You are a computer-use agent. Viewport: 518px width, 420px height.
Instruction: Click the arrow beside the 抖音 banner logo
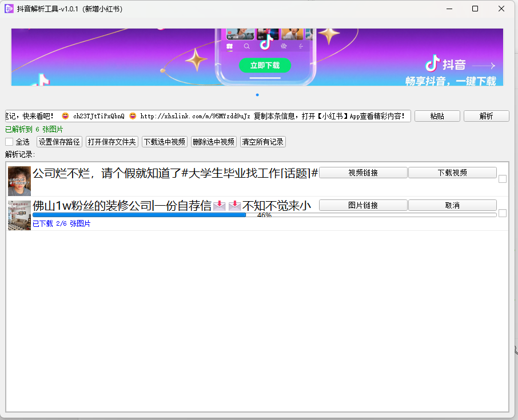484,66
